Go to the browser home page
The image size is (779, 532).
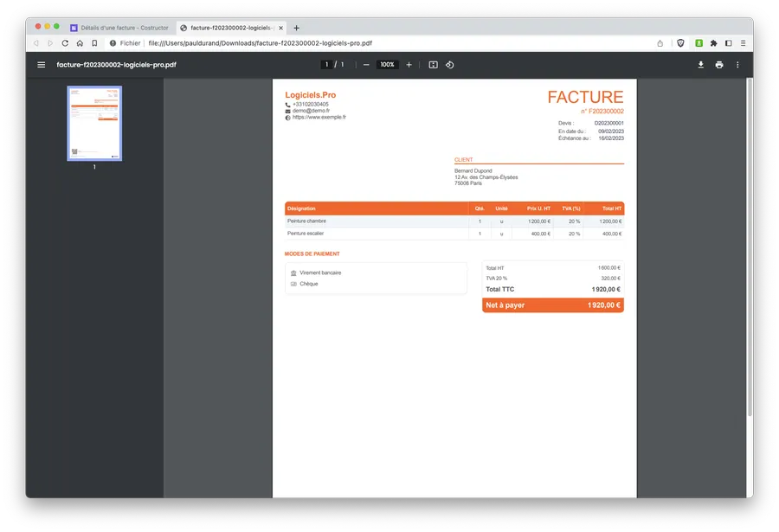pyautogui.click(x=80, y=43)
